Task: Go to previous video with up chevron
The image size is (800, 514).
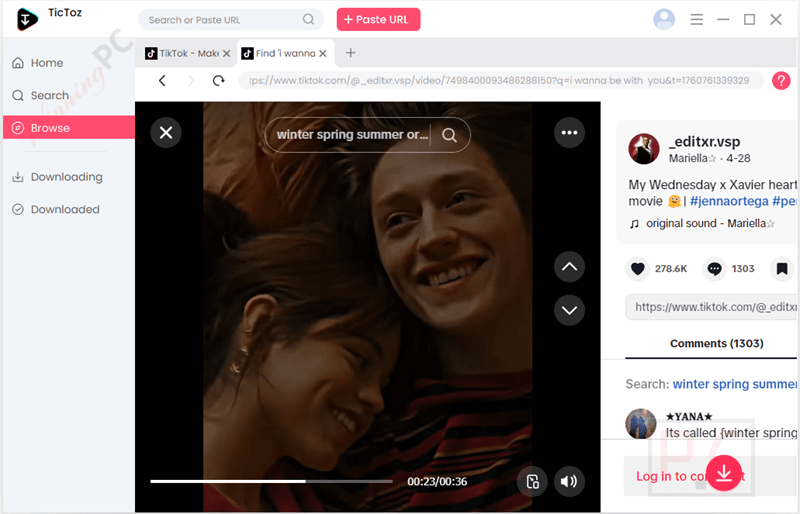Action: [x=569, y=267]
